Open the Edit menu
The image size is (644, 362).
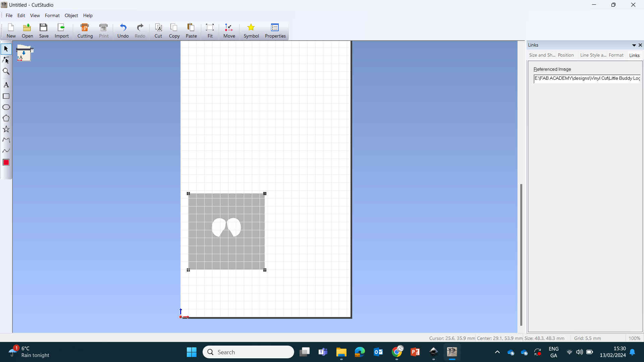pyautogui.click(x=21, y=15)
